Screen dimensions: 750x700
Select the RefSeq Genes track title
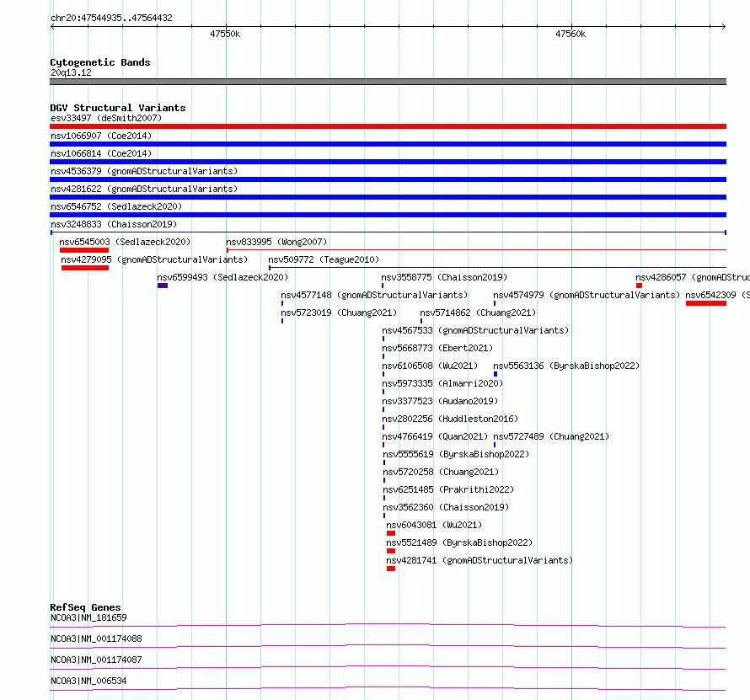(85, 607)
